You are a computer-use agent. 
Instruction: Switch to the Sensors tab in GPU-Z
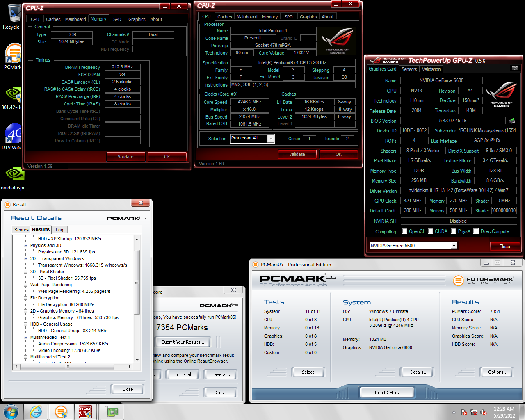click(x=409, y=69)
